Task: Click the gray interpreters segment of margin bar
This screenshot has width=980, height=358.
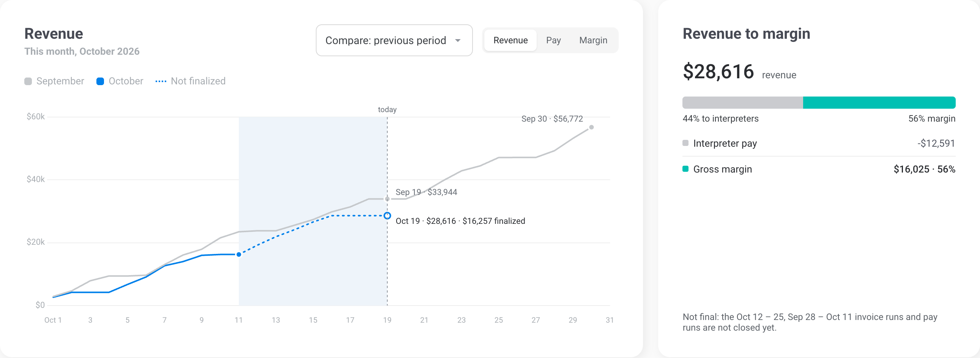Action: coord(743,103)
